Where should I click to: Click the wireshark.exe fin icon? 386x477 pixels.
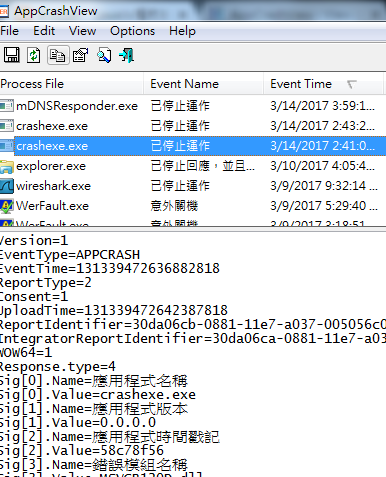pyautogui.click(x=6, y=186)
